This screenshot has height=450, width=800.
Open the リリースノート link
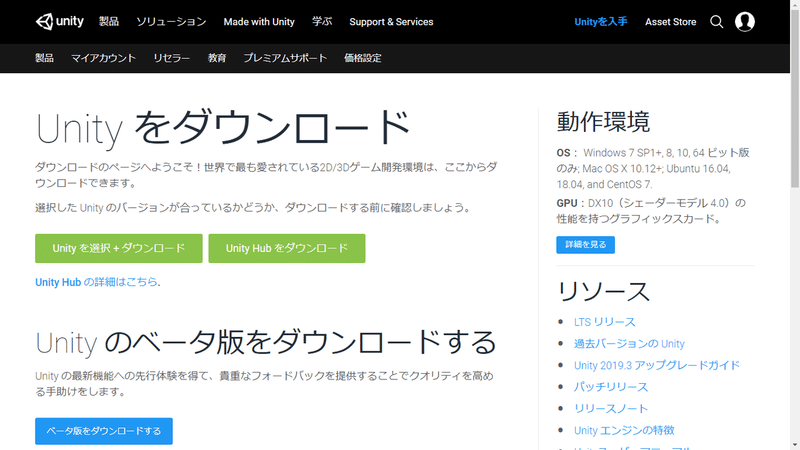click(611, 409)
